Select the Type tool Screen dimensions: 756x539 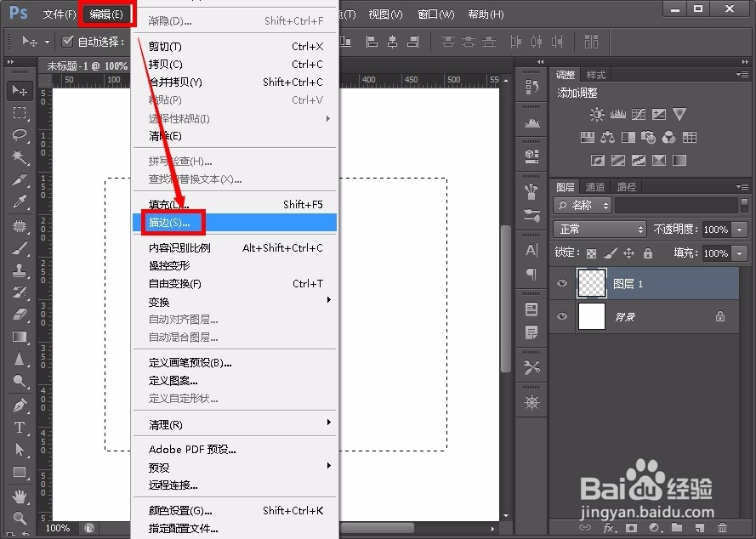[20, 428]
